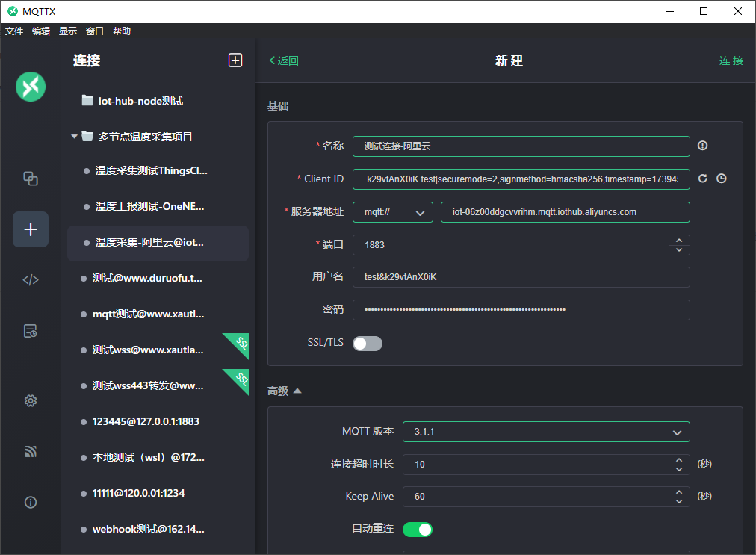Open the 文件 menu
The width and height of the screenshot is (756, 555).
(14, 31)
